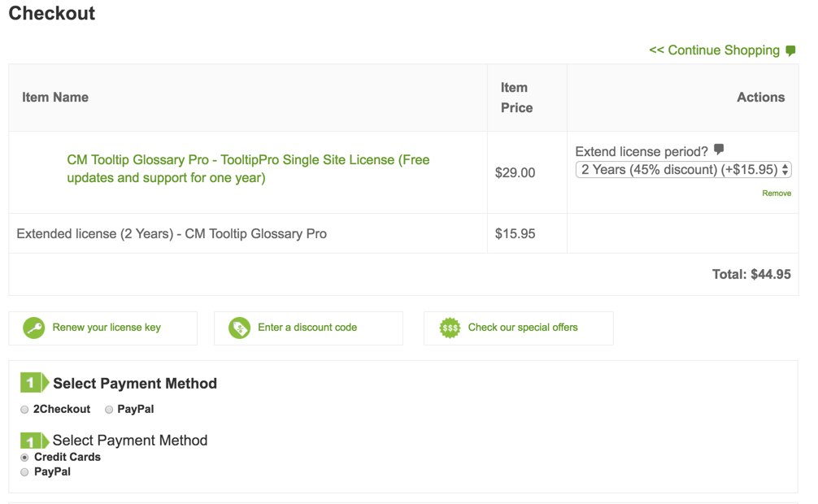Select the upper PayPal radio button
The height and width of the screenshot is (504, 818).
click(x=109, y=410)
